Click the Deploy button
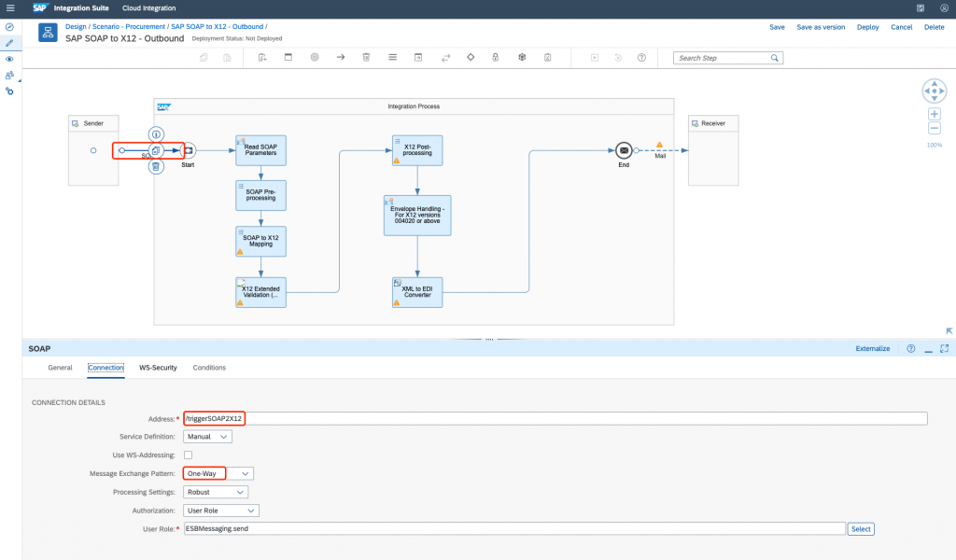Viewport: 956px width, 560px height. click(867, 27)
